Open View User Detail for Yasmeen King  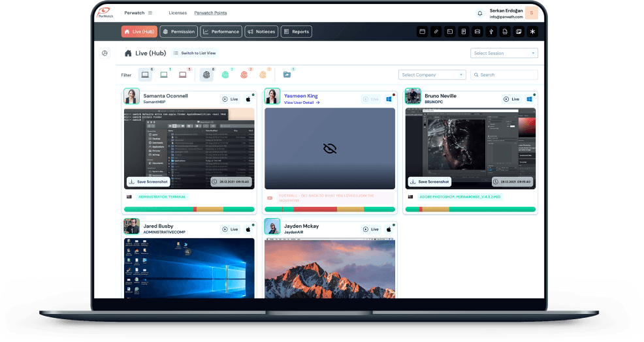coord(302,102)
